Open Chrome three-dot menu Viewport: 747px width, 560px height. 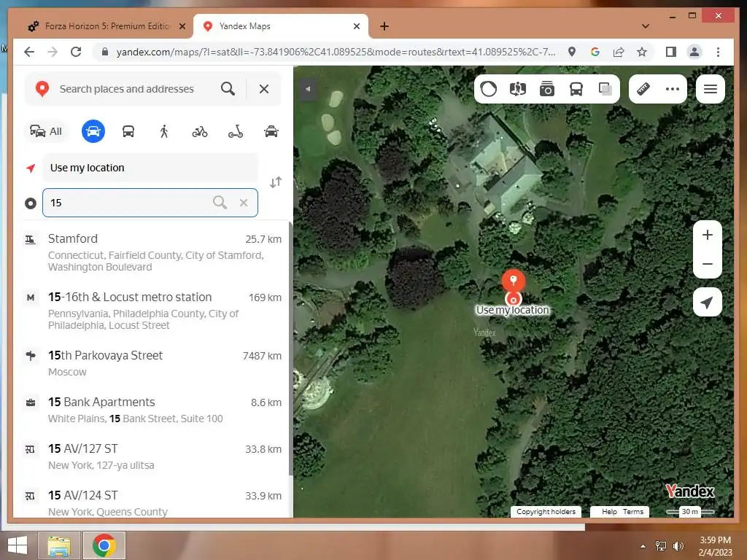[718, 52]
